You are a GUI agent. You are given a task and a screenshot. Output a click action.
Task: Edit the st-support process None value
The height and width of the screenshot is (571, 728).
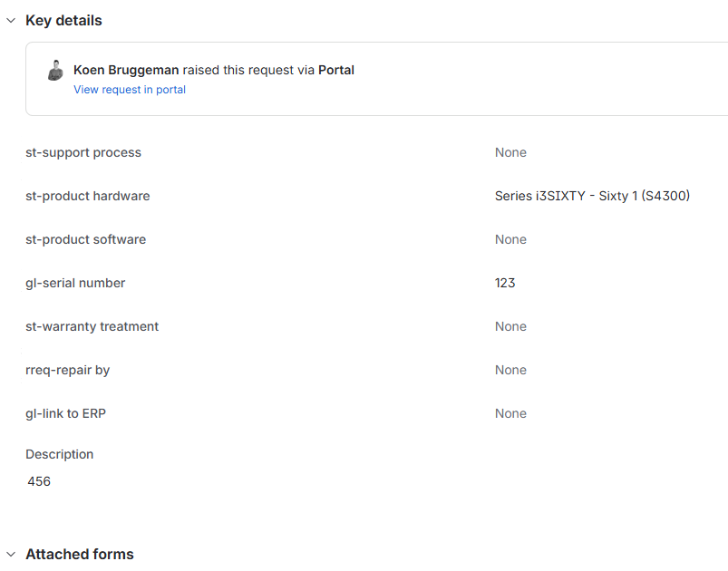coord(510,152)
